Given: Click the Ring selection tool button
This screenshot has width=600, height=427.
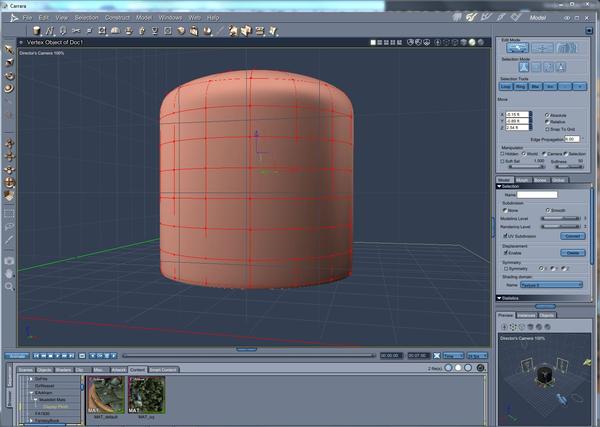Looking at the screenshot, I should coord(522,86).
